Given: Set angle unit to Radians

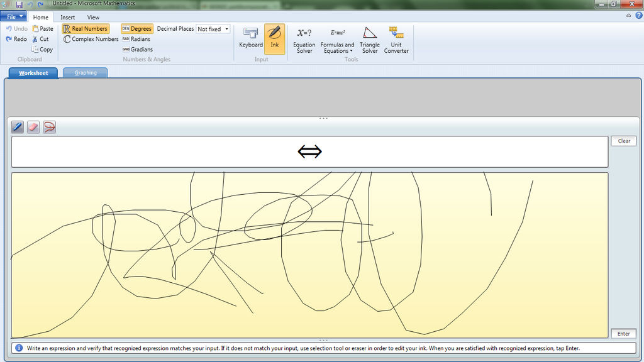Looking at the screenshot, I should click(136, 39).
